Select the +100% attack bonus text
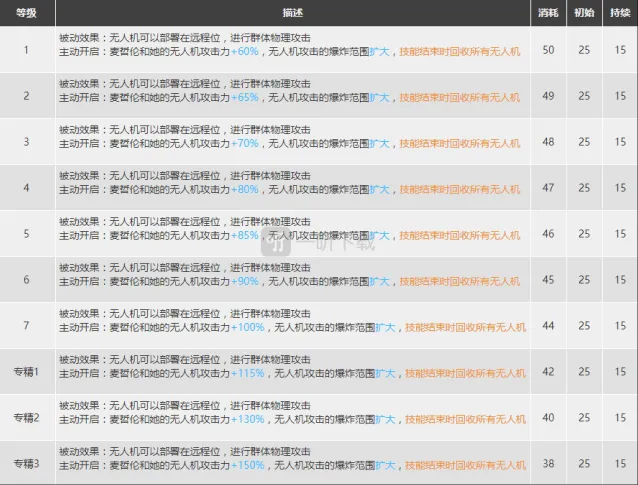638x485 pixels. coord(248,328)
